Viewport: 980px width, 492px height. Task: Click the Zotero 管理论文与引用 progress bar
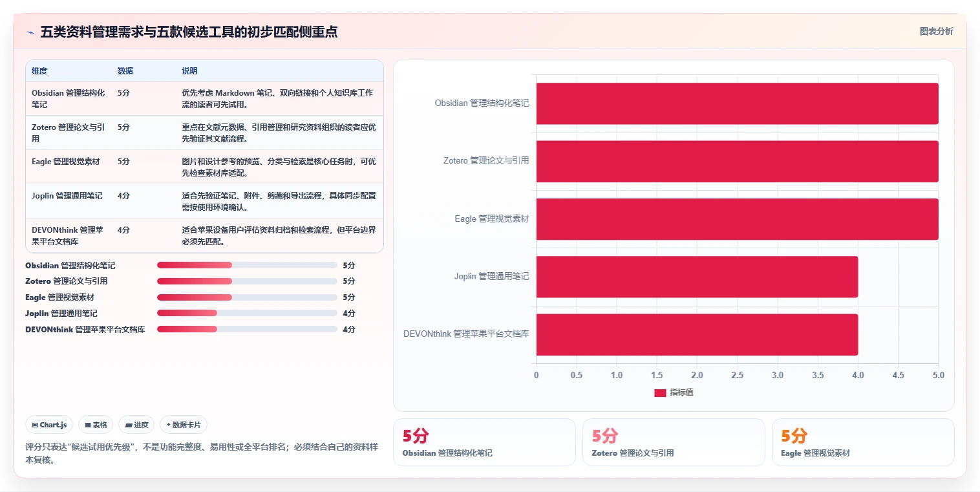[x=247, y=281]
